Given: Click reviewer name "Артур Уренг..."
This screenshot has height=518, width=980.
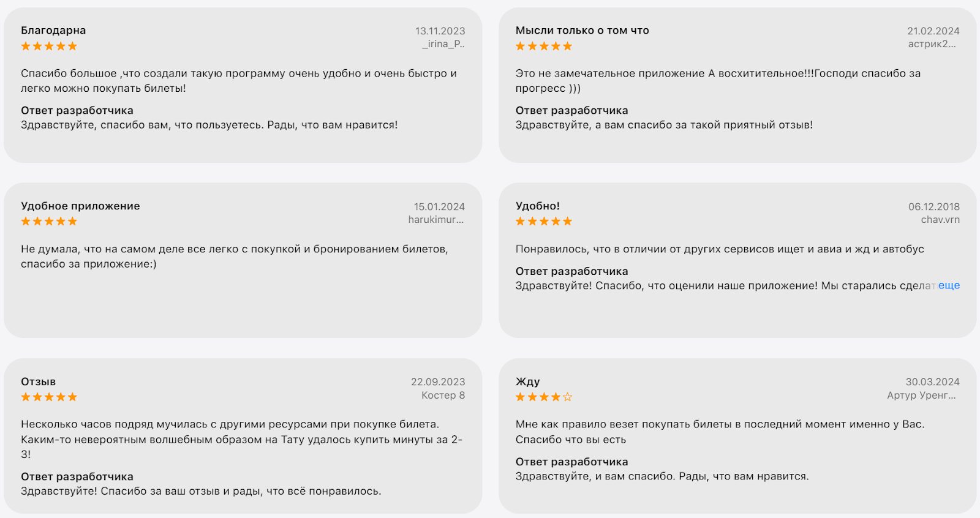Looking at the screenshot, I should click(x=921, y=395).
